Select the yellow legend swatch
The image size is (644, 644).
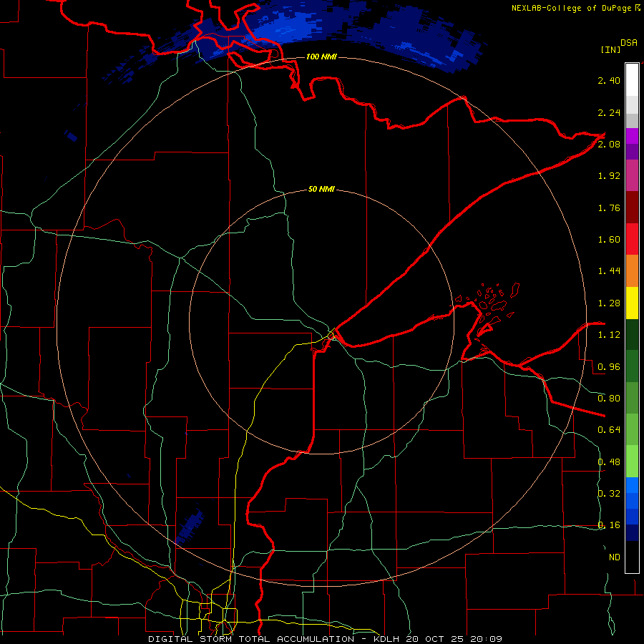click(x=632, y=303)
